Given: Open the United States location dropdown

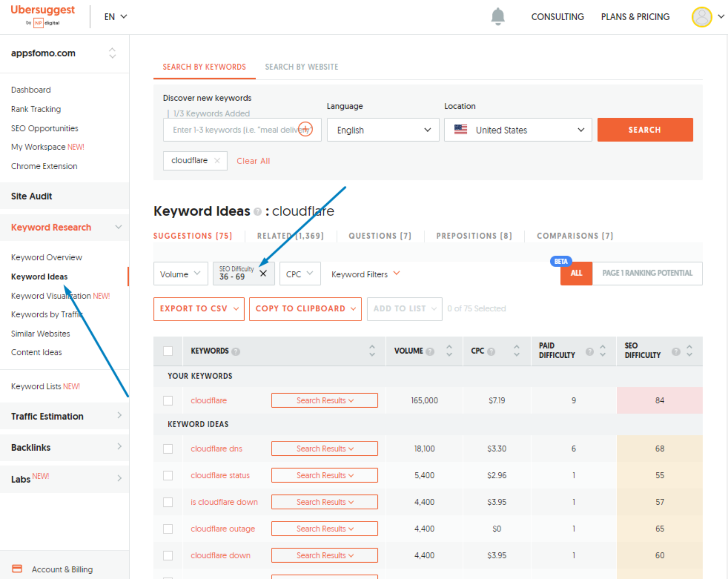Looking at the screenshot, I should tap(518, 130).
